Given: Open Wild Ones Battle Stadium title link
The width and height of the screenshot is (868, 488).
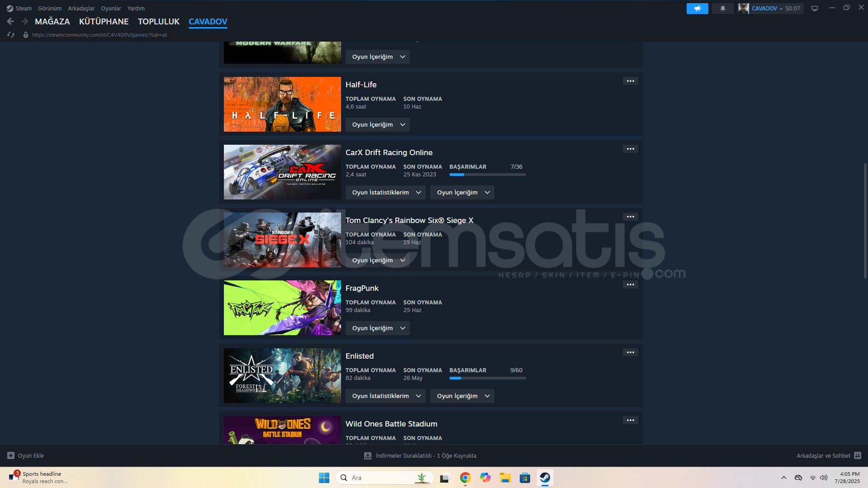Looking at the screenshot, I should click(x=391, y=424).
